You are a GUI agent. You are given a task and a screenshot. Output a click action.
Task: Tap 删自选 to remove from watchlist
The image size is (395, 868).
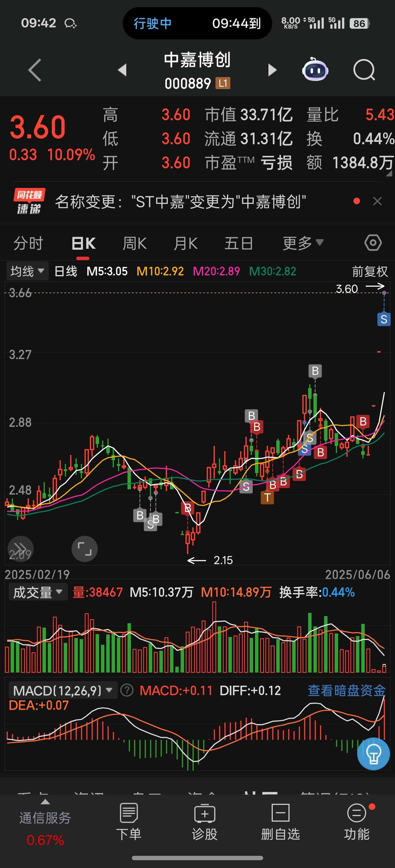click(280, 821)
